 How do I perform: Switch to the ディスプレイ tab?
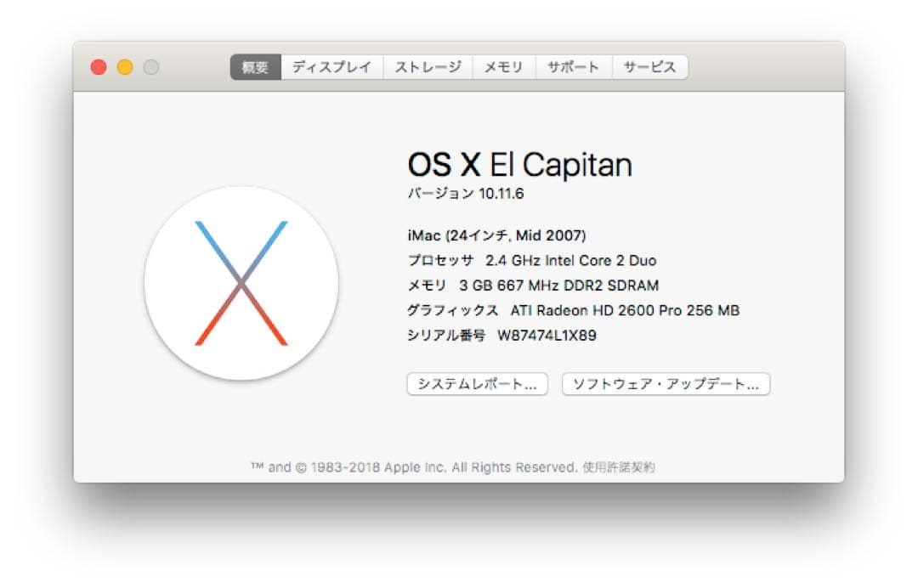pyautogui.click(x=332, y=65)
